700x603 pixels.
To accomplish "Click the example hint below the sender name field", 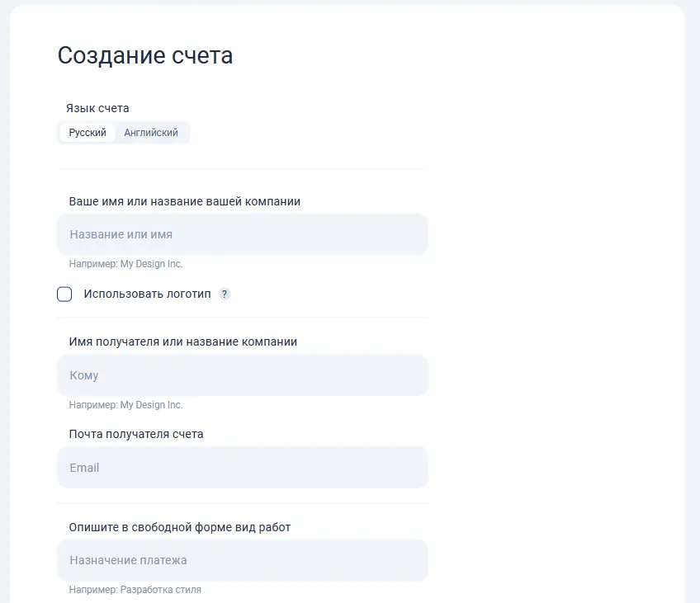I will 125,264.
